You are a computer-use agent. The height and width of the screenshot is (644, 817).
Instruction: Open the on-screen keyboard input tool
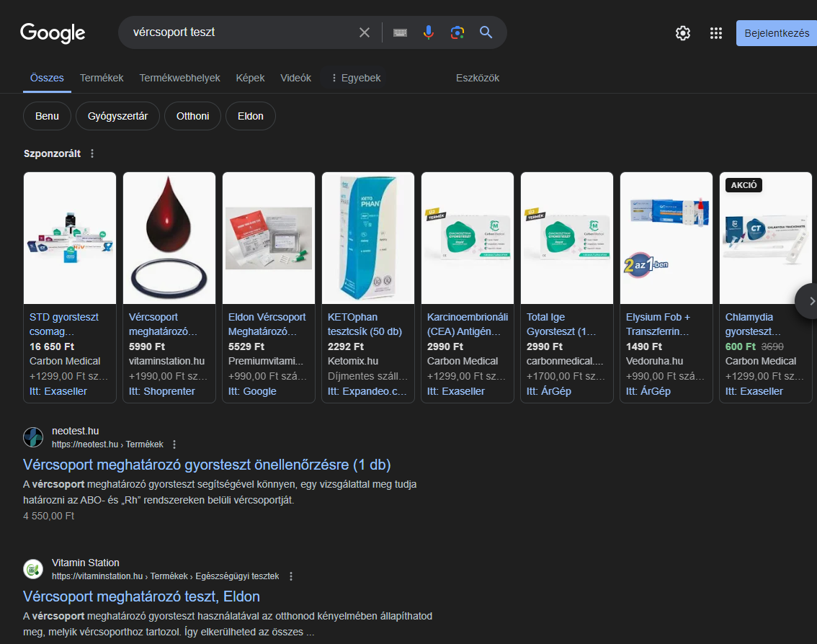[x=401, y=32]
